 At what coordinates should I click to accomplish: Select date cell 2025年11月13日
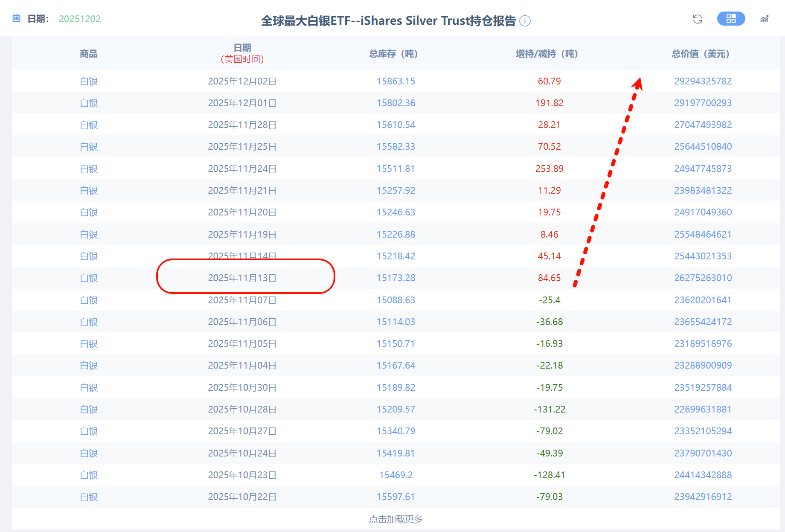click(242, 278)
